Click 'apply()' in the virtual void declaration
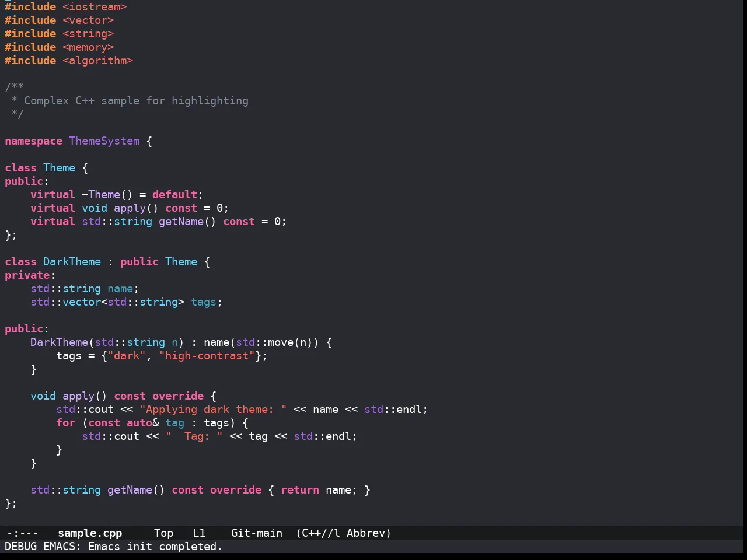 pyautogui.click(x=136, y=208)
